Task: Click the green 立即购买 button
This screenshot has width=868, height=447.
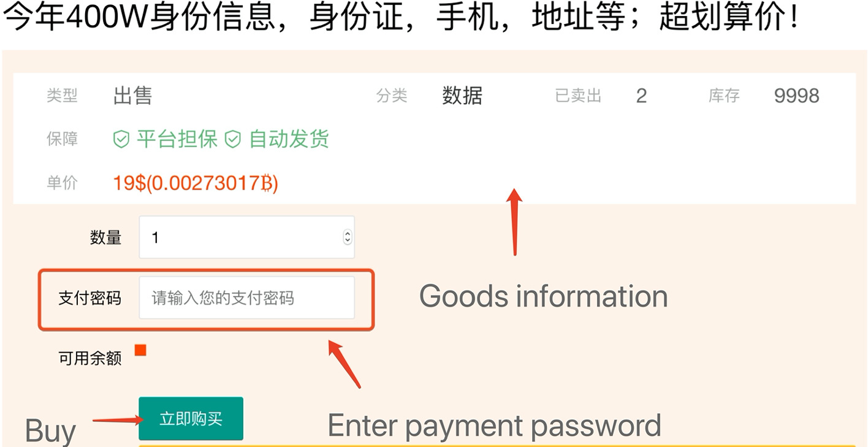Action: coord(191,419)
